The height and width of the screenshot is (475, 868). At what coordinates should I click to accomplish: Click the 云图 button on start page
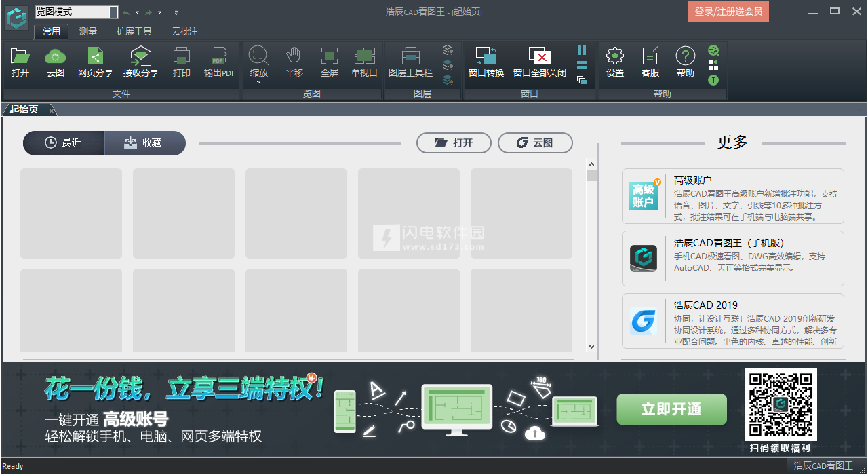coord(535,142)
